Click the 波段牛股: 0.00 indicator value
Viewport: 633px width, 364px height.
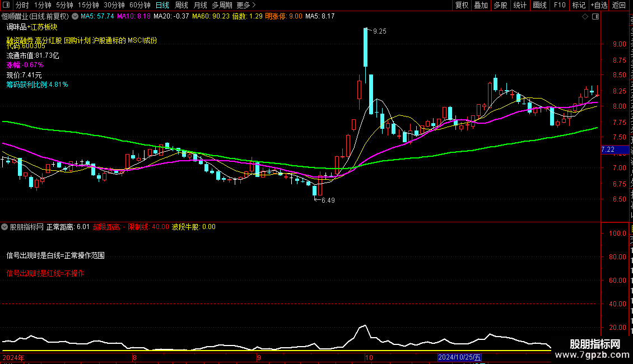(194, 227)
